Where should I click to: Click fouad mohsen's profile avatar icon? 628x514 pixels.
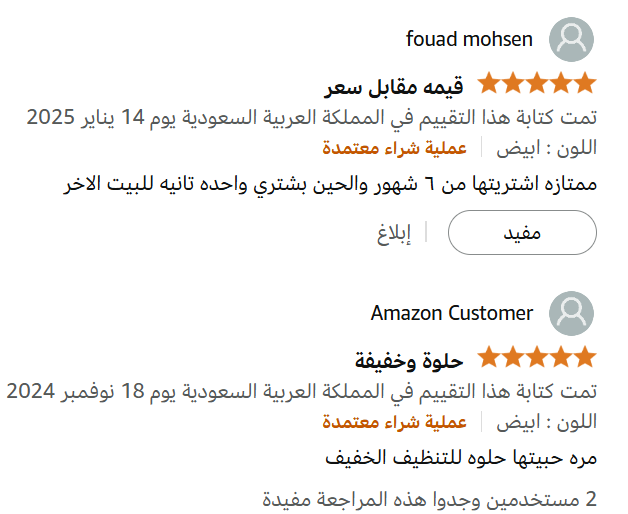[572, 40]
